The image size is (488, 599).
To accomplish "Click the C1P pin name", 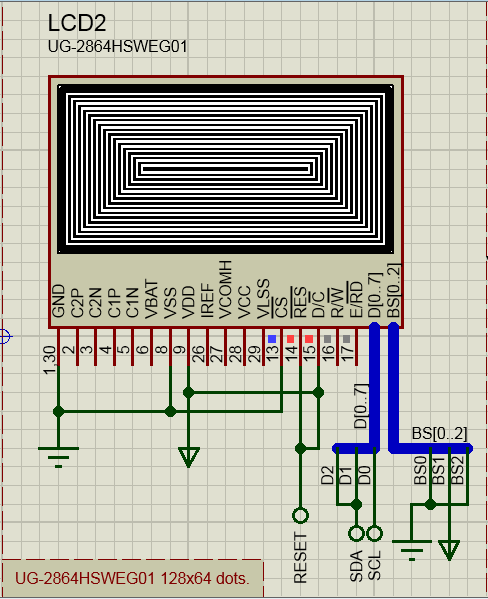I will 114,302.
